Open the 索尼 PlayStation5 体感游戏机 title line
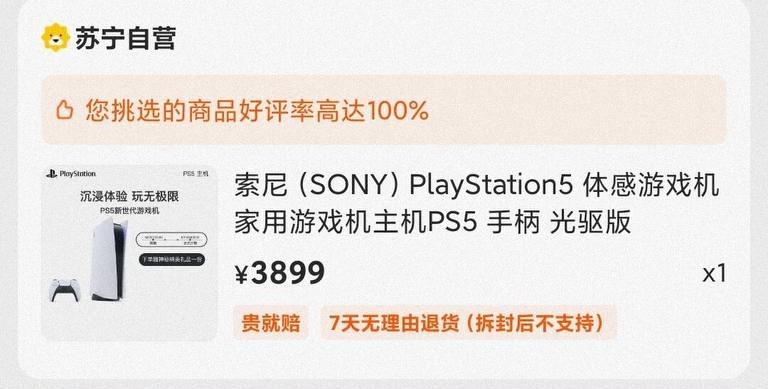768x389 pixels. 477,186
